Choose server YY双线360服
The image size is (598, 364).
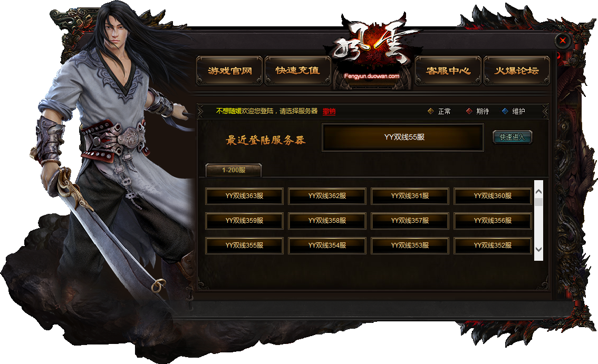(x=493, y=196)
